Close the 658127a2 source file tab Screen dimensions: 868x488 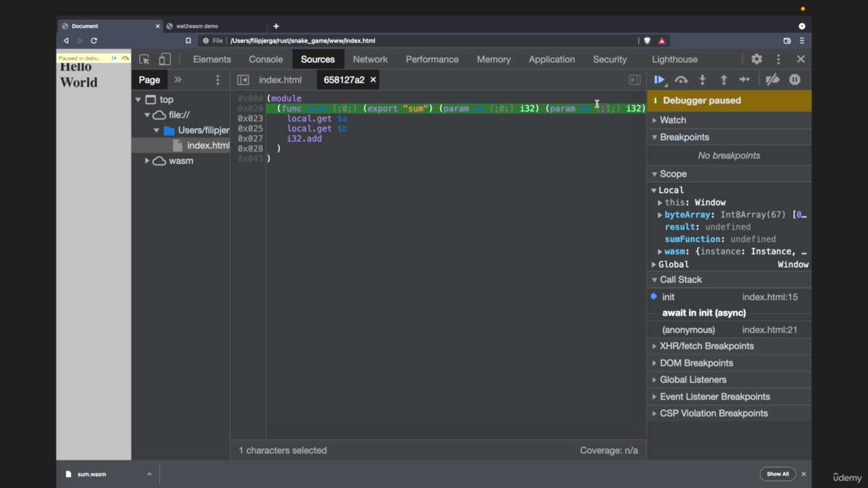point(373,80)
